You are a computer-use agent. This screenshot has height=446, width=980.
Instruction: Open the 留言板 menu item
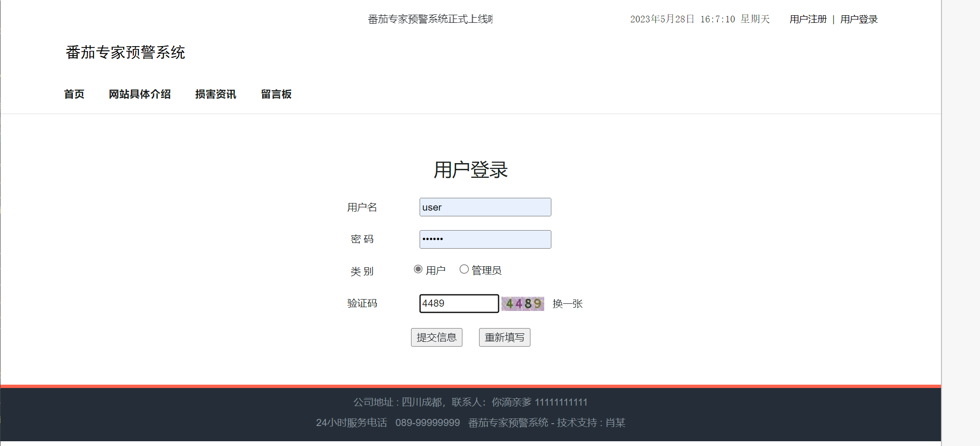(276, 94)
